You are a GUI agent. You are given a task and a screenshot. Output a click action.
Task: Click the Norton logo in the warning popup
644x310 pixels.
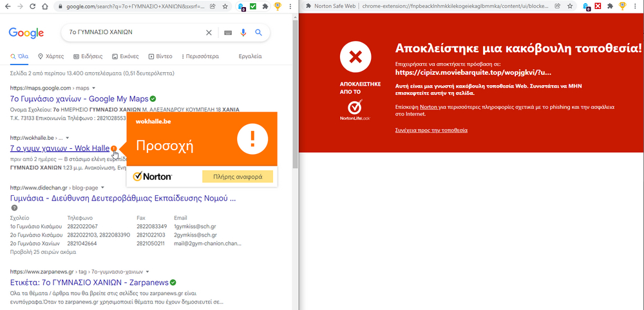point(153,177)
